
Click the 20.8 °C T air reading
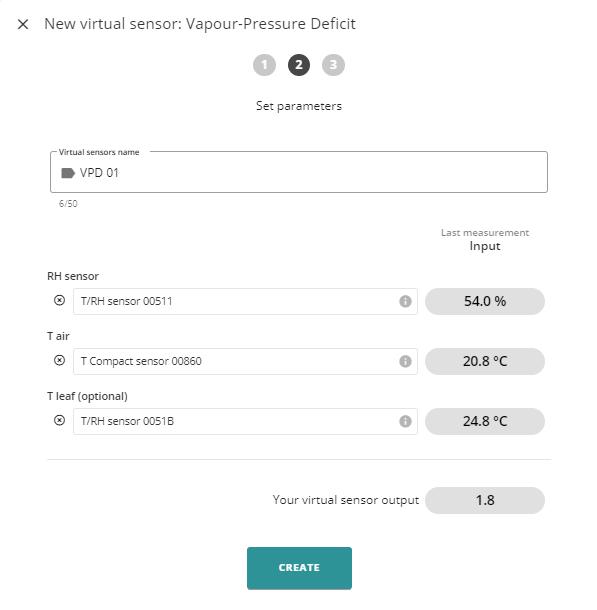(485, 361)
